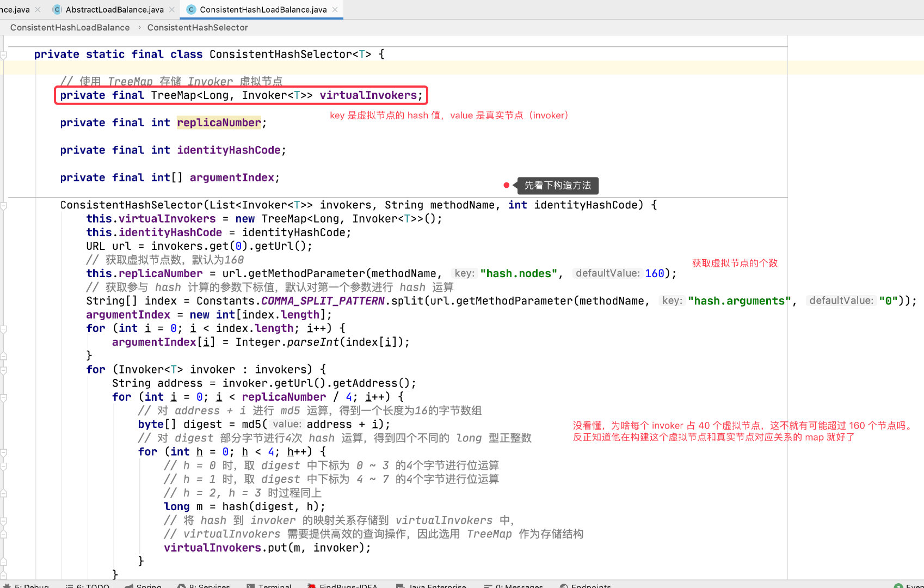Open the Spring tool window
924x588 pixels.
[x=143, y=586]
